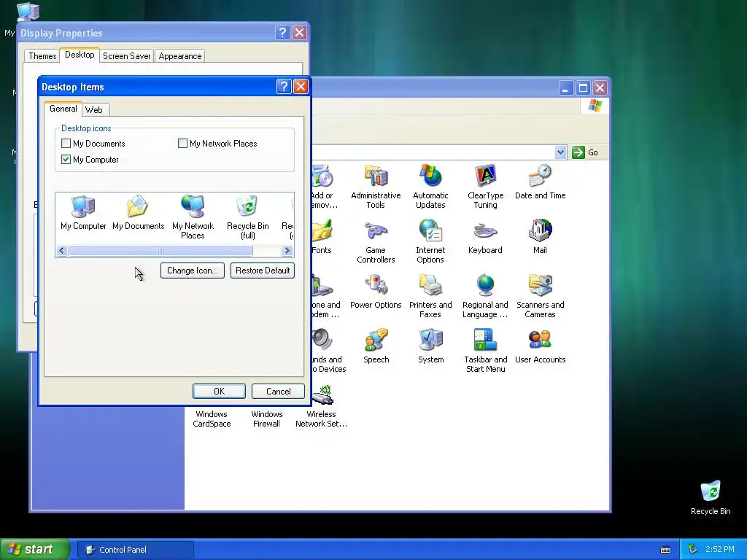Click Control Panel taskbar button

click(136, 550)
